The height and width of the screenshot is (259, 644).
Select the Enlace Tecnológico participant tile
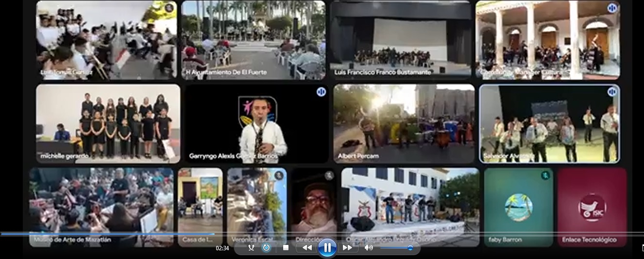pos(592,207)
